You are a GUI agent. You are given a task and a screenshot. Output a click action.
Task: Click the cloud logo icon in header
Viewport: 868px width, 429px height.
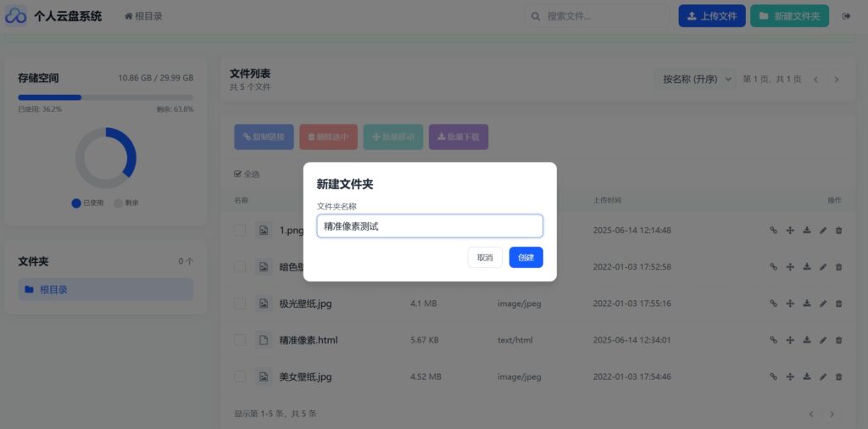tap(15, 16)
